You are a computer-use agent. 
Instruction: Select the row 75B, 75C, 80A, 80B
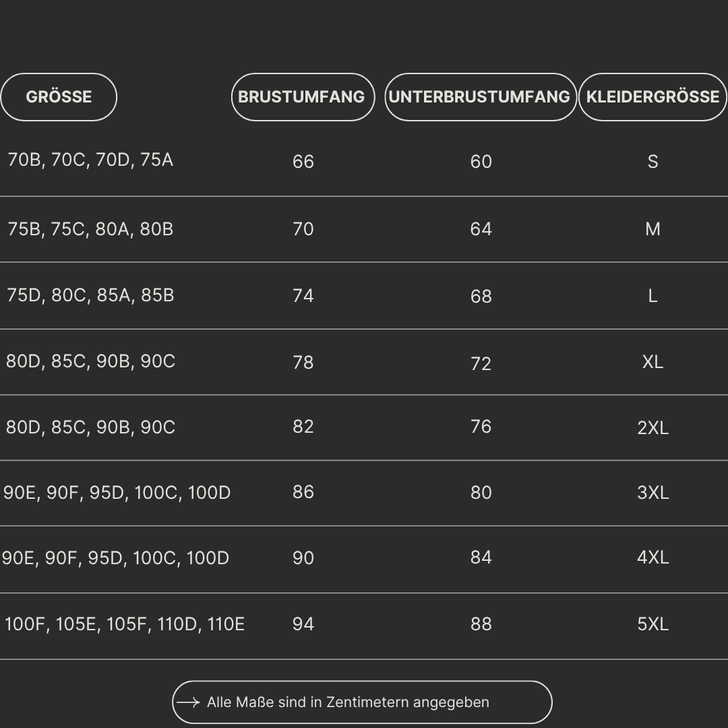364,229
